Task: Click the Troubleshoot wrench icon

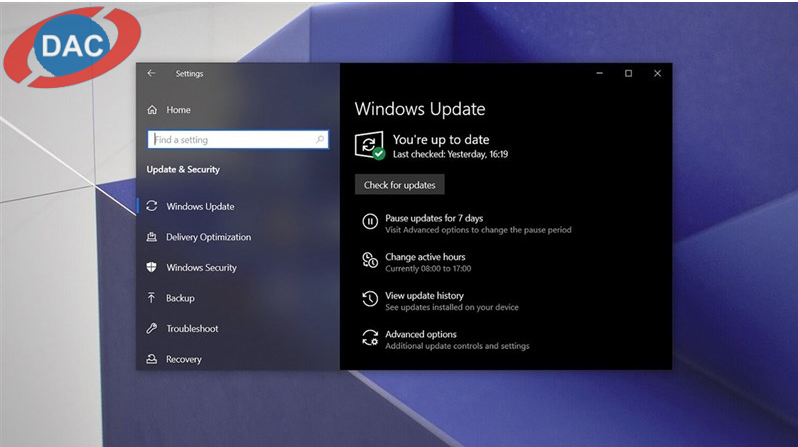Action: pos(152,328)
